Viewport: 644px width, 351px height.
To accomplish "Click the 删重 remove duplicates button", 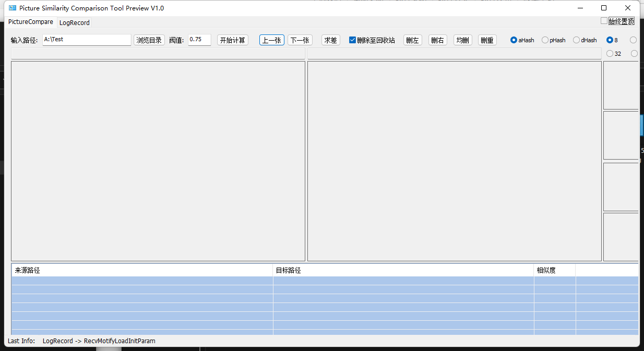I will pyautogui.click(x=487, y=40).
